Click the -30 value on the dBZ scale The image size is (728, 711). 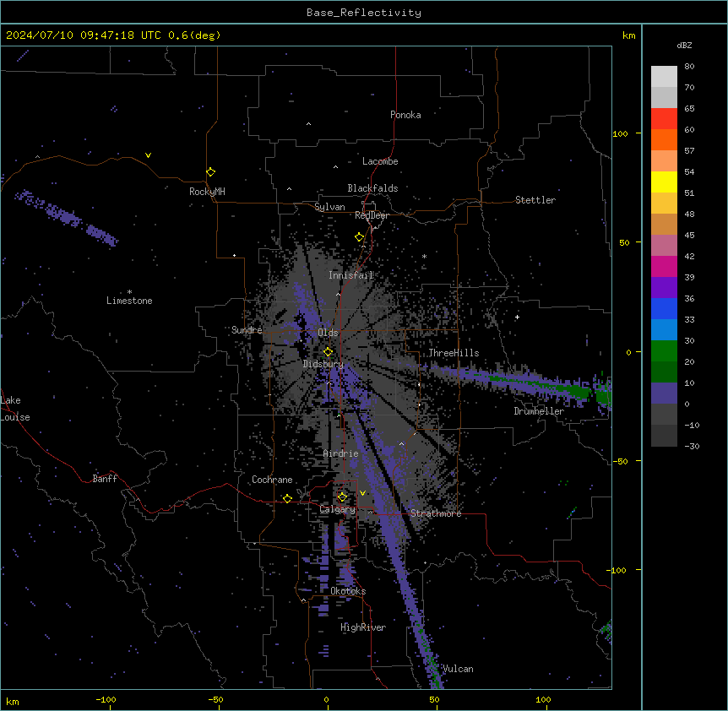coord(692,447)
